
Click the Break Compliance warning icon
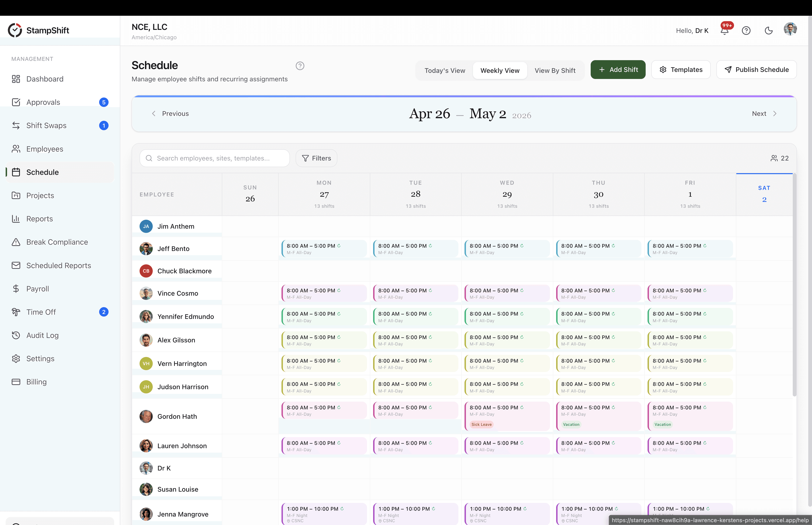tap(16, 242)
